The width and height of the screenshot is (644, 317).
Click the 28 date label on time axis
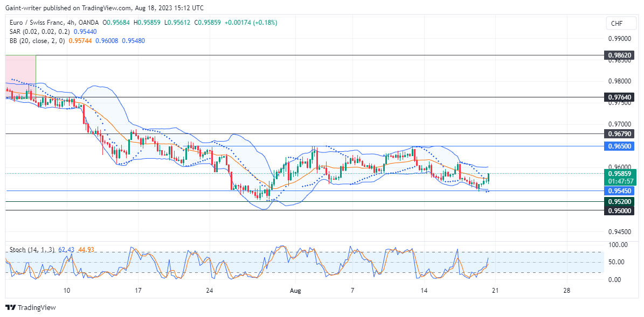[567, 291]
